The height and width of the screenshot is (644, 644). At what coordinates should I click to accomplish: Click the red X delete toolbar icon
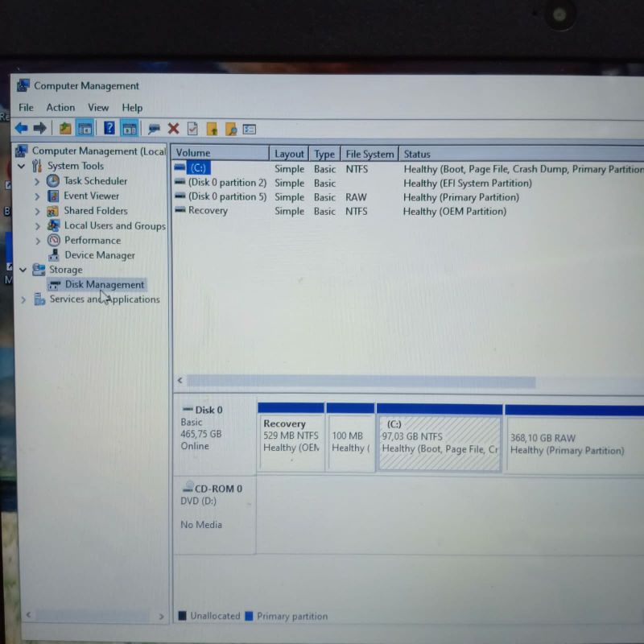pyautogui.click(x=173, y=128)
